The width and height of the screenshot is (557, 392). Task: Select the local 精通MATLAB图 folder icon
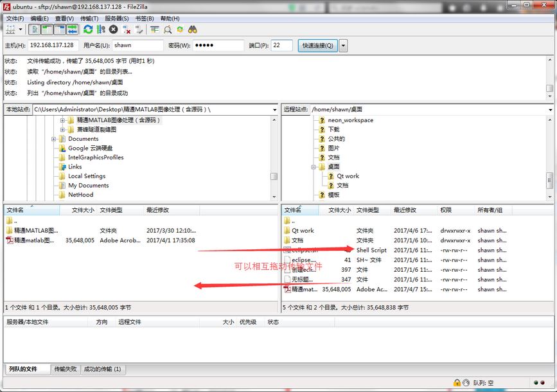click(10, 231)
